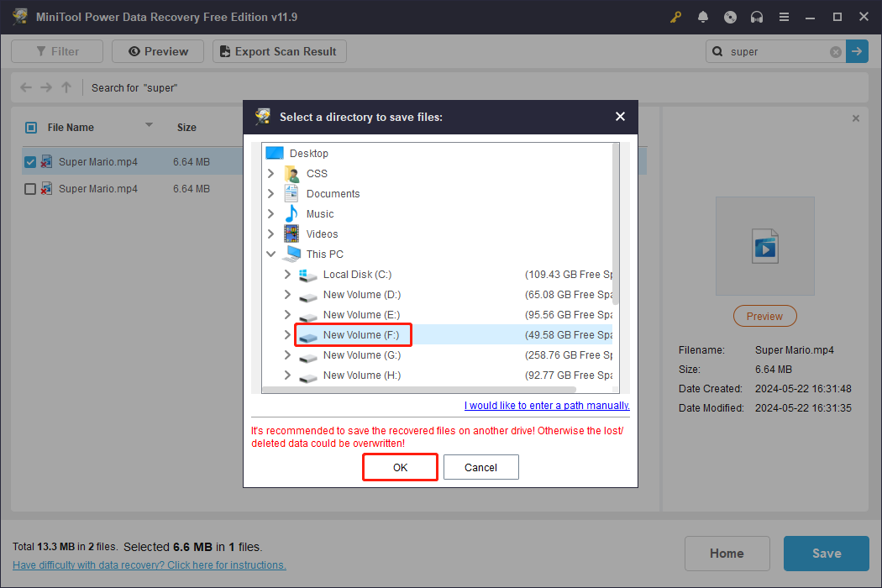
Task: Click the first Super Mario.mp4 file name
Action: coord(98,162)
